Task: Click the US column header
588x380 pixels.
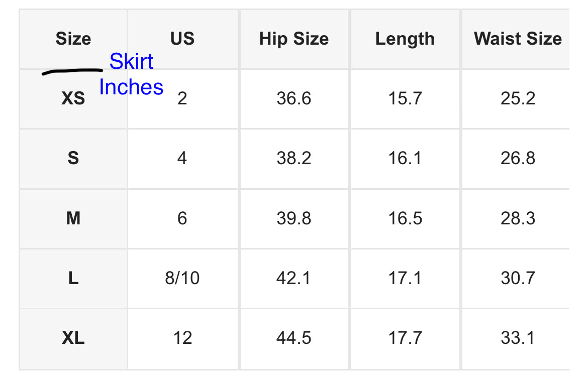Action: pyautogui.click(x=182, y=39)
